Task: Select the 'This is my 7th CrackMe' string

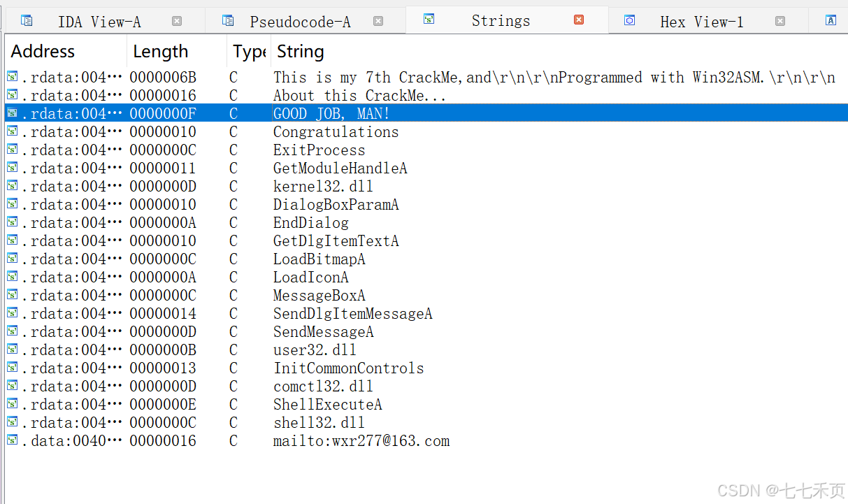Action: pos(554,78)
